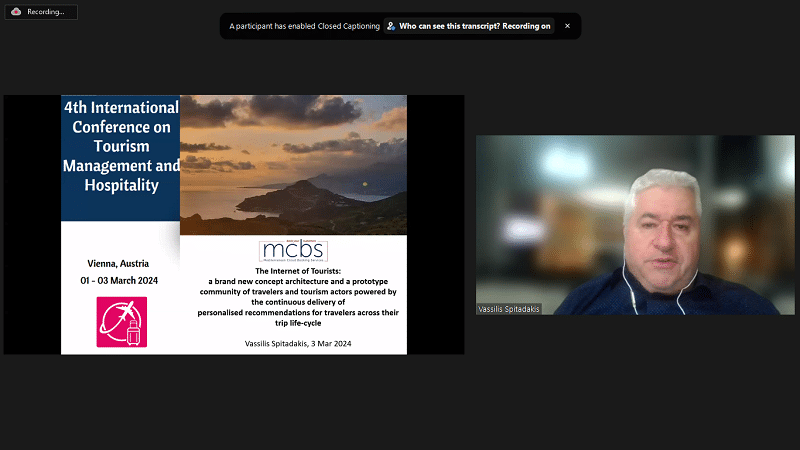Click the people icon in transcript notice

tap(390, 26)
